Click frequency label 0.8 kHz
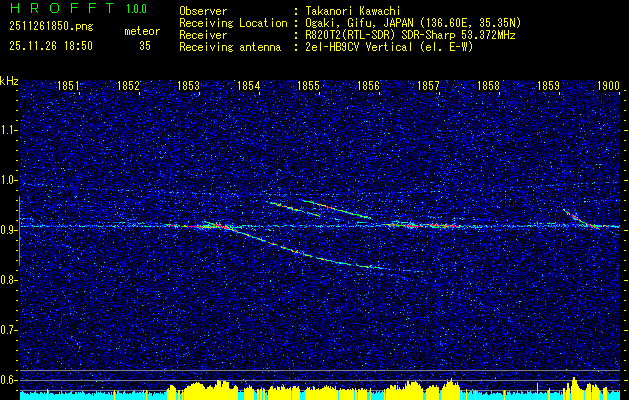This screenshot has height=400, width=629. [x=8, y=280]
